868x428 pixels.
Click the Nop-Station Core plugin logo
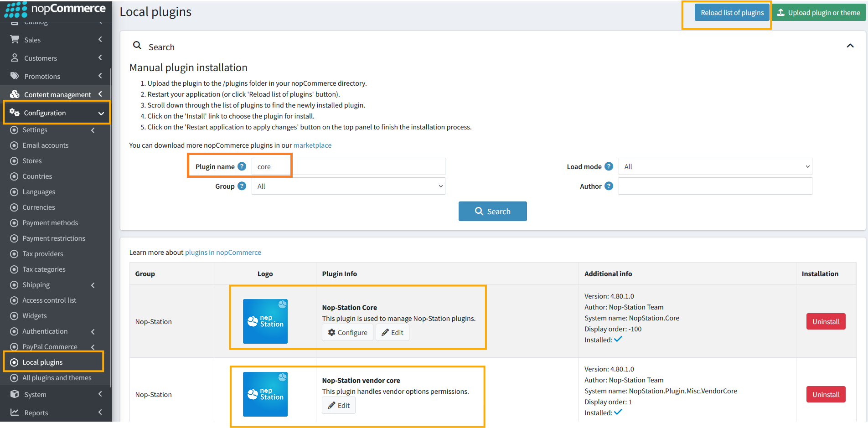click(x=265, y=321)
